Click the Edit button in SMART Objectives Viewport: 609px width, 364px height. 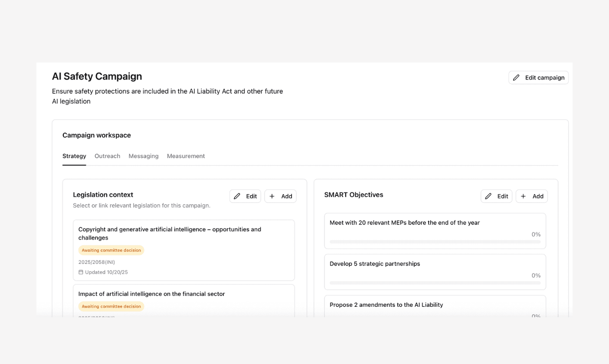coord(496,196)
